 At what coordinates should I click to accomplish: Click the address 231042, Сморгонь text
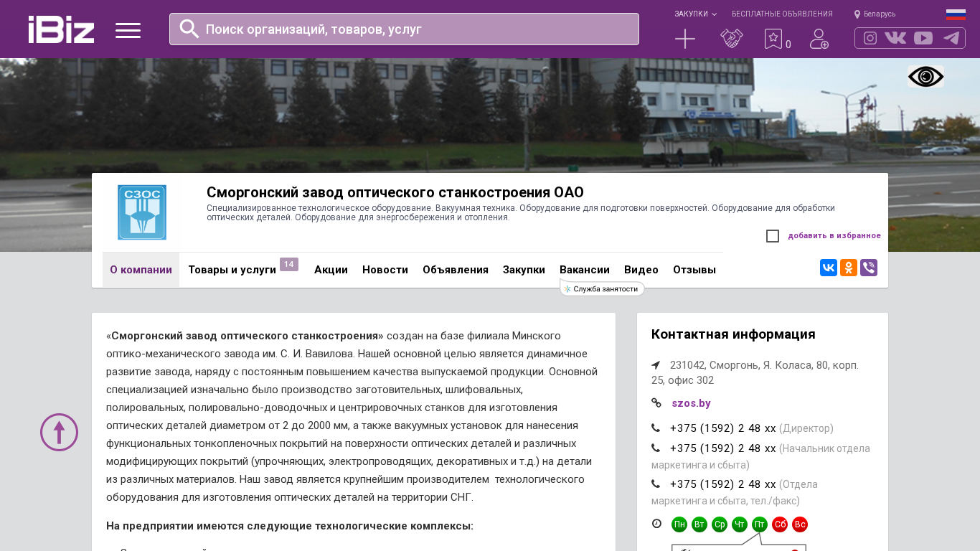[755, 372]
